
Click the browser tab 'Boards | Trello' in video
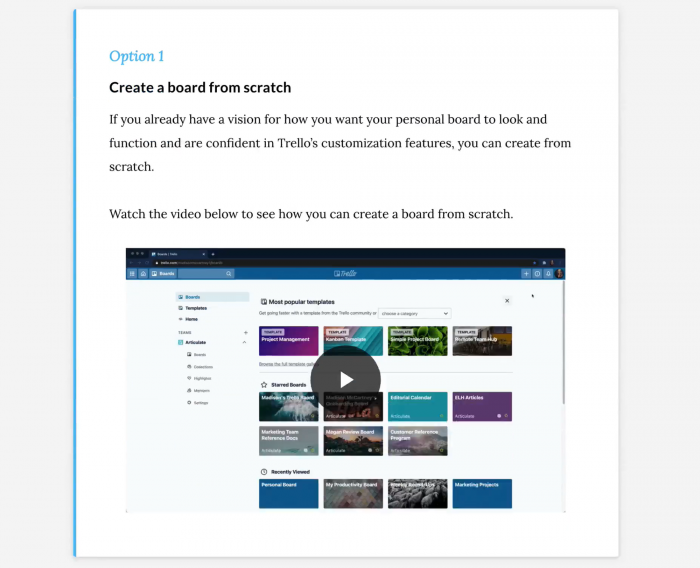(178, 254)
